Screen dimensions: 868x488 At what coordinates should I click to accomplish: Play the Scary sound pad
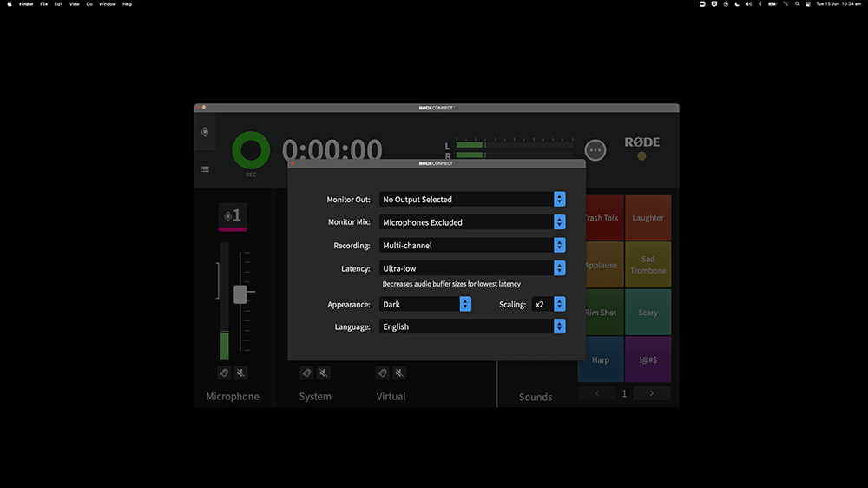648,313
